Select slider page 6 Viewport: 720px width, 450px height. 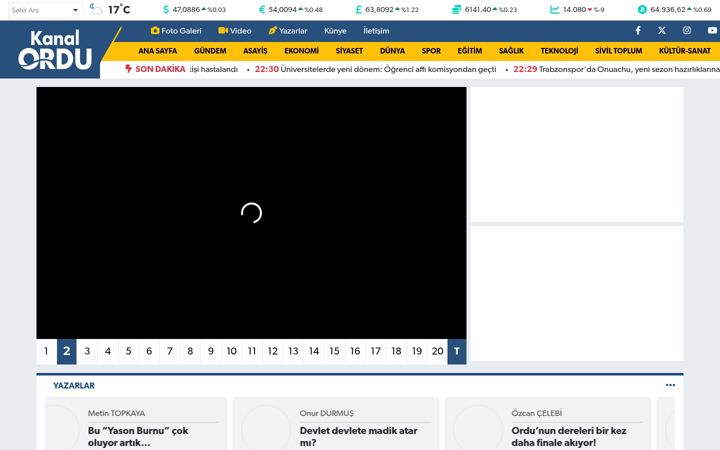click(149, 351)
